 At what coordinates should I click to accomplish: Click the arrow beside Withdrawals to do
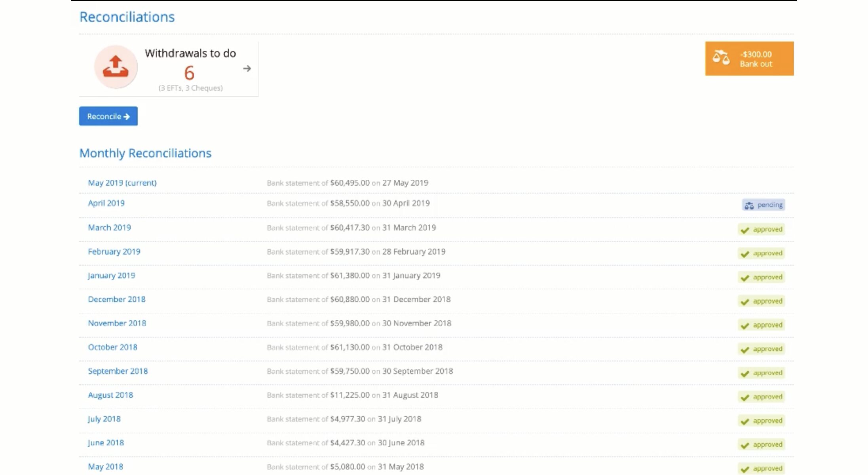click(x=247, y=68)
